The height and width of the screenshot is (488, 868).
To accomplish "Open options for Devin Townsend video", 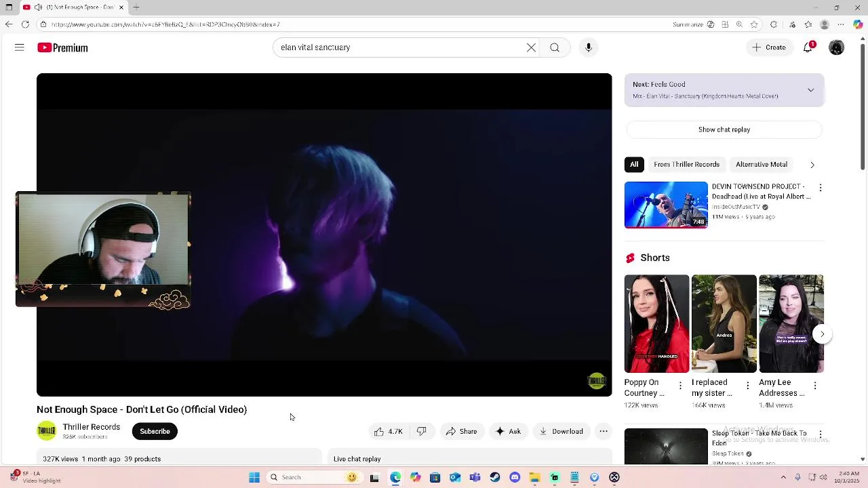I will coord(820,187).
